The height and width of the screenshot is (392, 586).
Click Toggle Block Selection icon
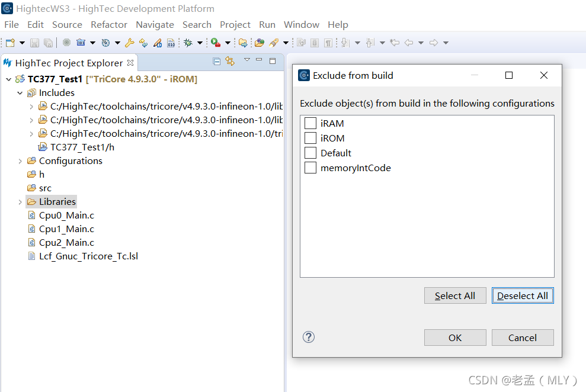[x=315, y=43]
